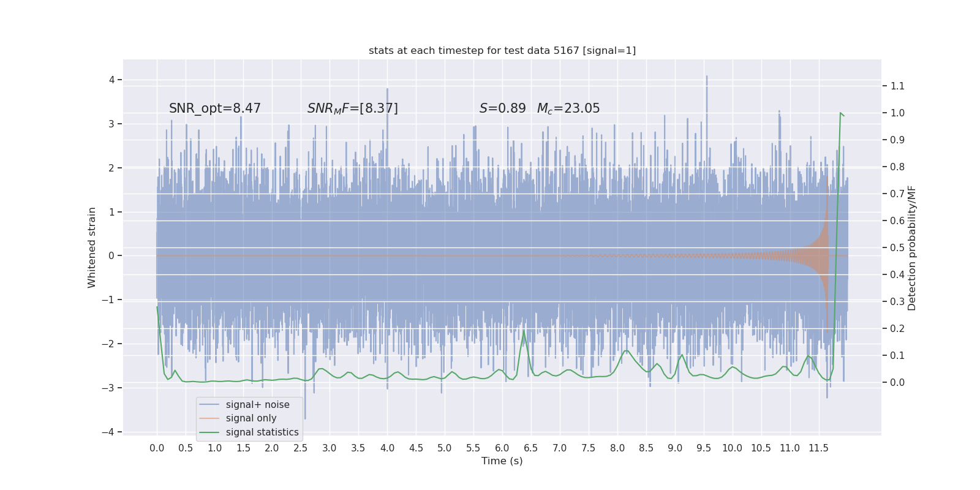
Task: Click the 6.0 tick on time axis
Action: click(x=502, y=448)
